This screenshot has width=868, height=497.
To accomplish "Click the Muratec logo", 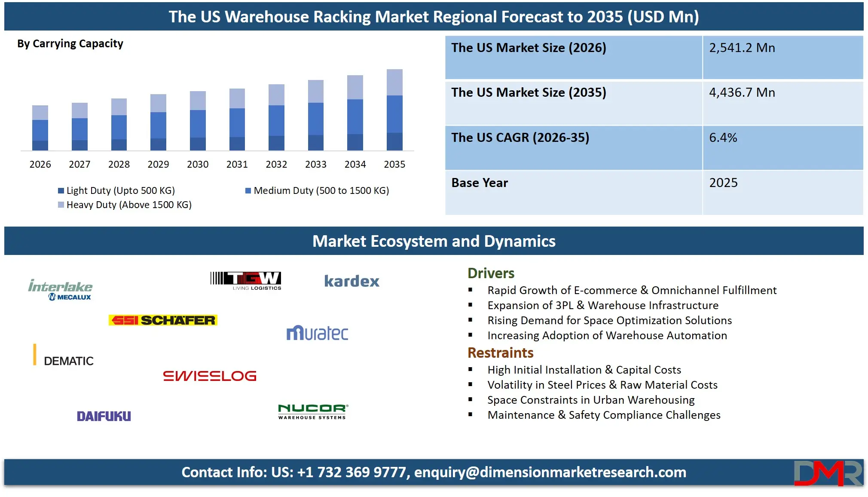I will click(x=317, y=333).
